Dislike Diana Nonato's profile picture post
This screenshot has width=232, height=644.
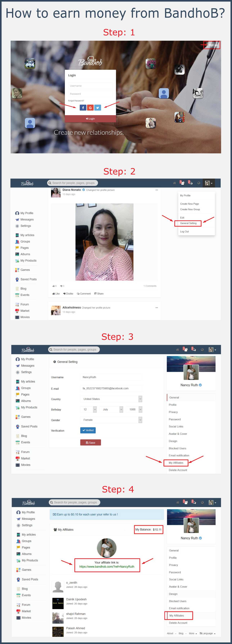(x=68, y=294)
